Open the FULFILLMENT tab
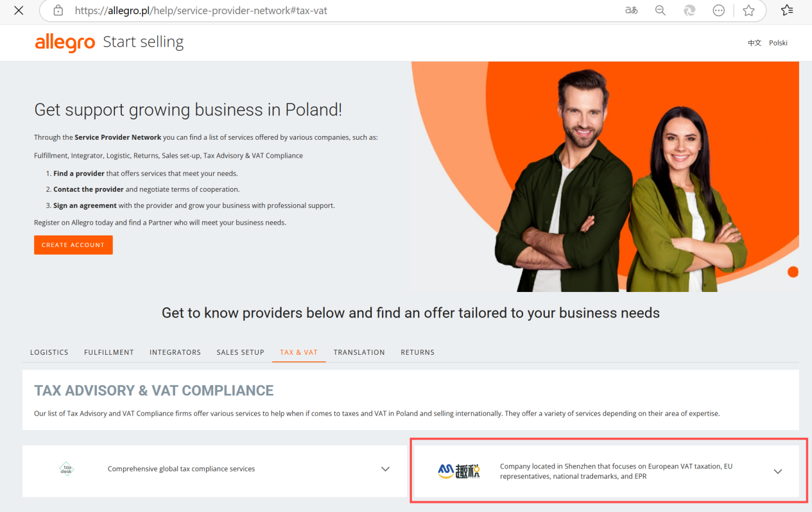Viewport: 812px width, 512px height. coord(109,352)
